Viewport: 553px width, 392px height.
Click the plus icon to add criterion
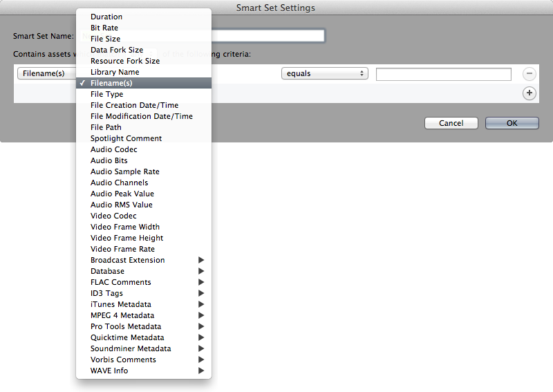(x=529, y=93)
